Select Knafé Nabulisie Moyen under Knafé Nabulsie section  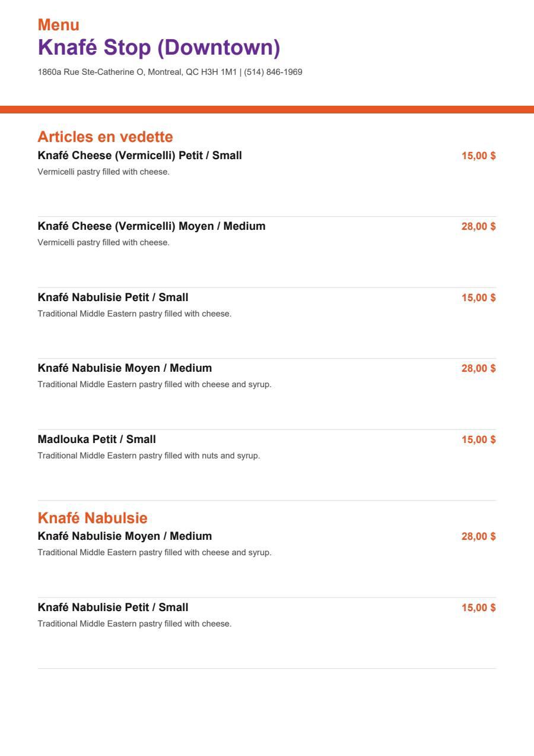(x=125, y=536)
